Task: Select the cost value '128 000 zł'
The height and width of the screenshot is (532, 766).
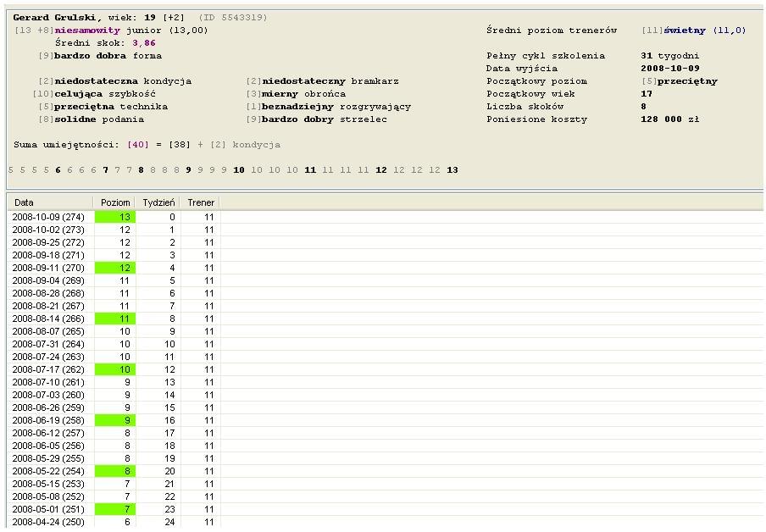Action: tap(669, 119)
